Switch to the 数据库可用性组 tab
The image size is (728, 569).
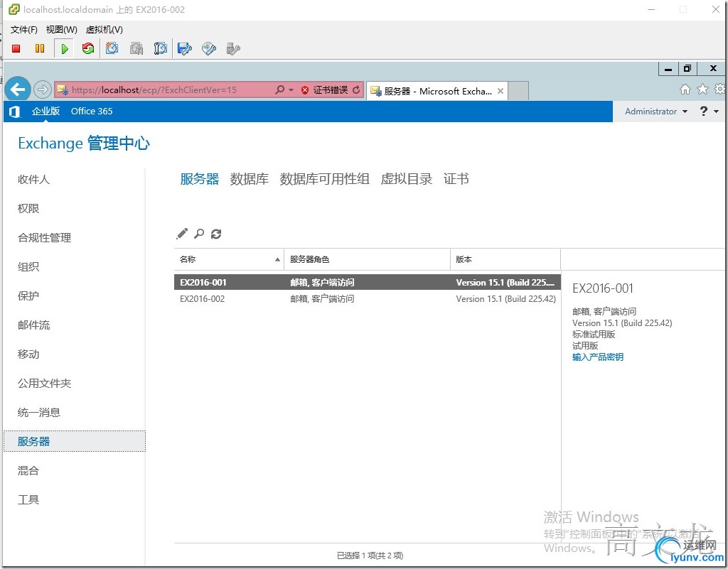pyautogui.click(x=324, y=179)
